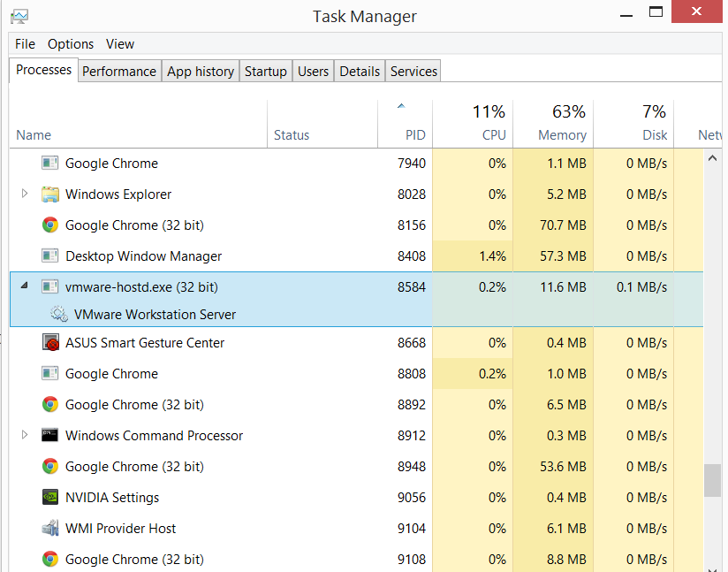Open the View menu
The image size is (728, 572).
pyautogui.click(x=120, y=44)
